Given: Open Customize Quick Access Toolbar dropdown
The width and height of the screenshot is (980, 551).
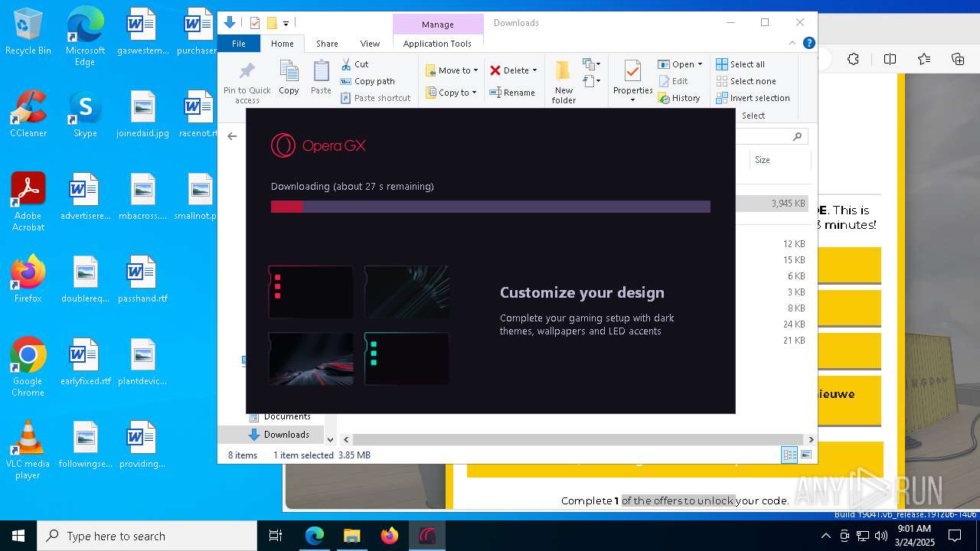Looking at the screenshot, I should [x=286, y=24].
